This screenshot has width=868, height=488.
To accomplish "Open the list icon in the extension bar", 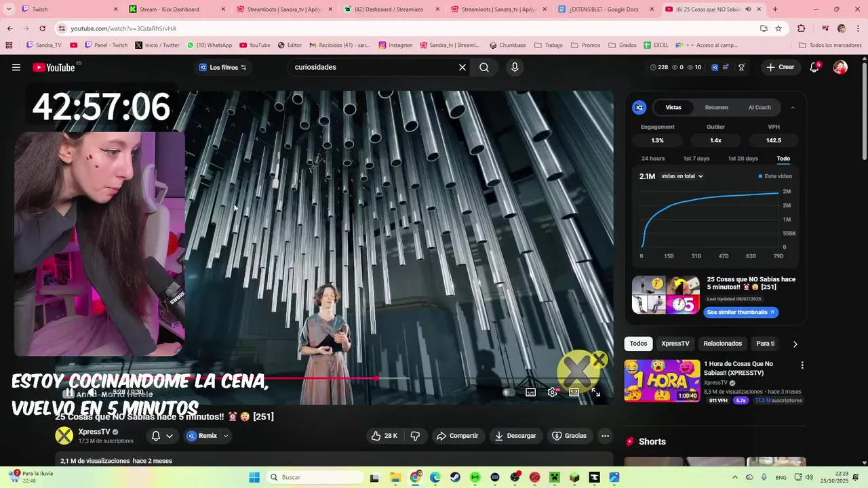I will [726, 67].
